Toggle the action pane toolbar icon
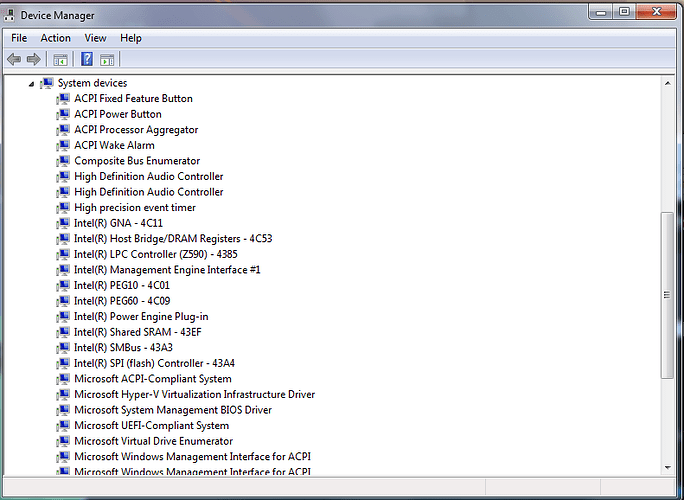684x500 pixels. tap(107, 59)
